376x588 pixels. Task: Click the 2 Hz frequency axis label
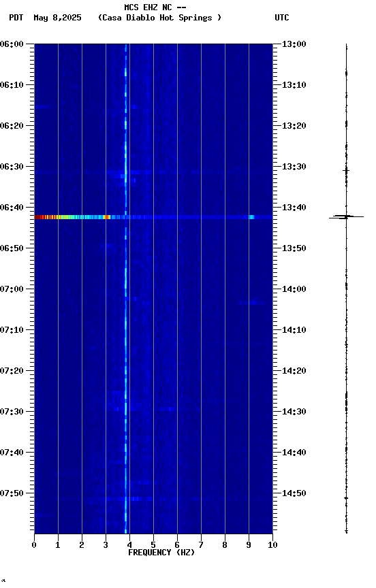click(82, 545)
